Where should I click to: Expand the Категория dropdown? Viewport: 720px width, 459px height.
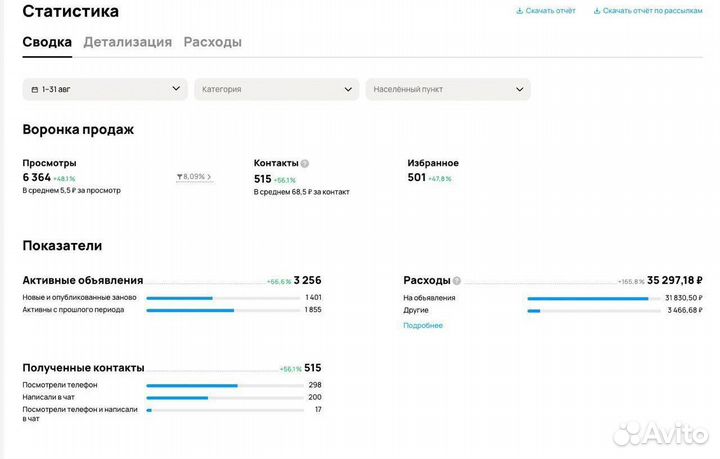tap(276, 89)
